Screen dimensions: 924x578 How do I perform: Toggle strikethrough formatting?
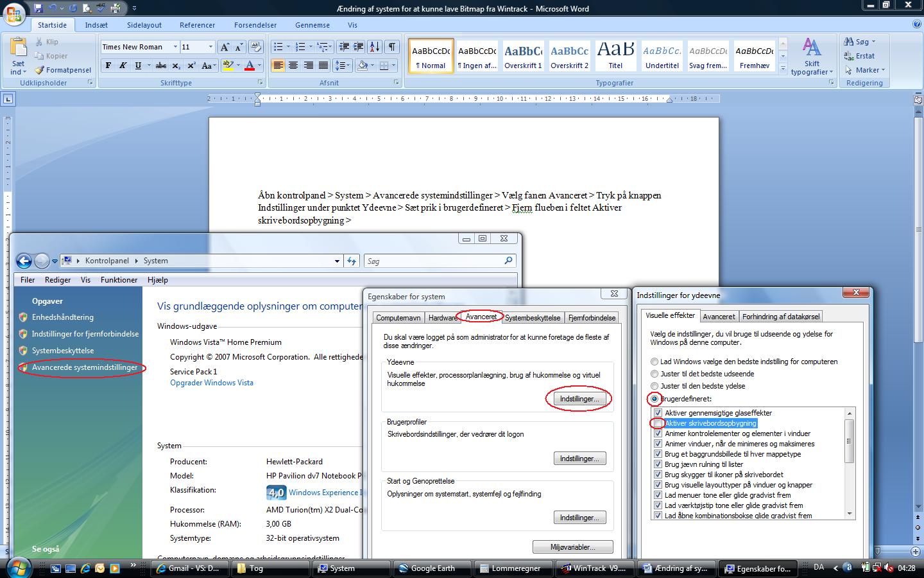click(x=161, y=66)
